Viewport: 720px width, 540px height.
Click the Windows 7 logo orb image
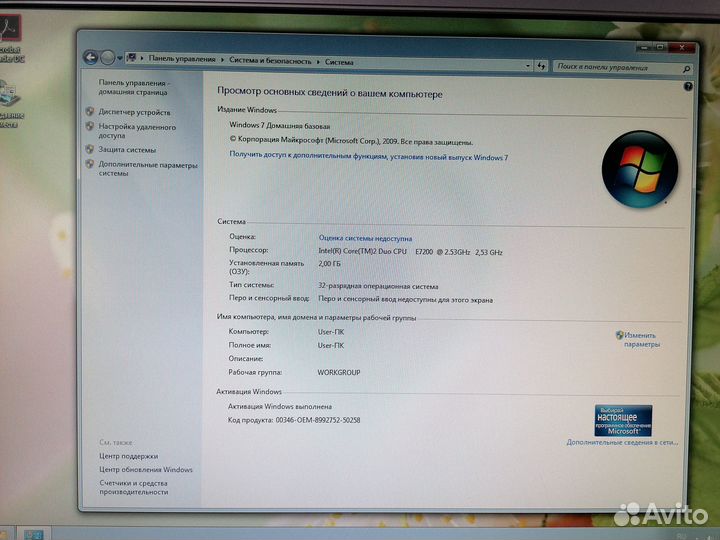pyautogui.click(x=640, y=169)
